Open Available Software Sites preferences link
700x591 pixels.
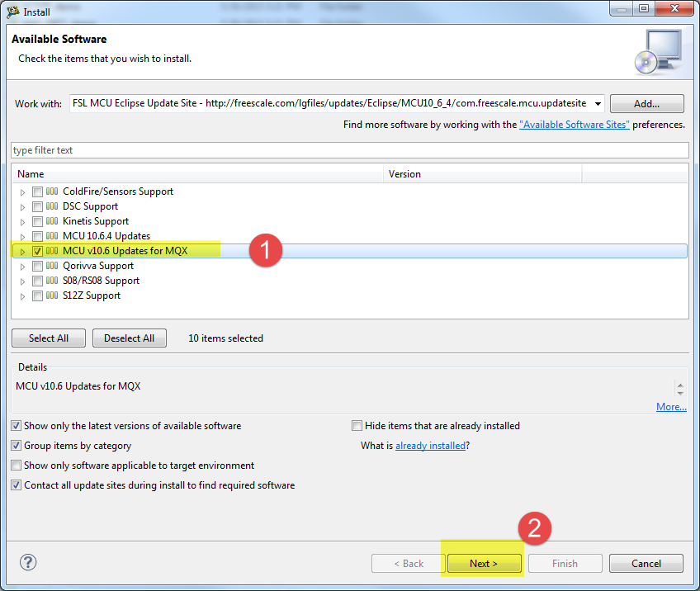(x=574, y=125)
